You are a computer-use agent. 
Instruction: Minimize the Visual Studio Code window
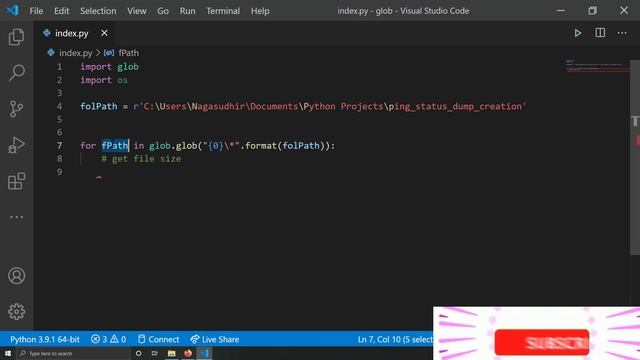point(561,11)
